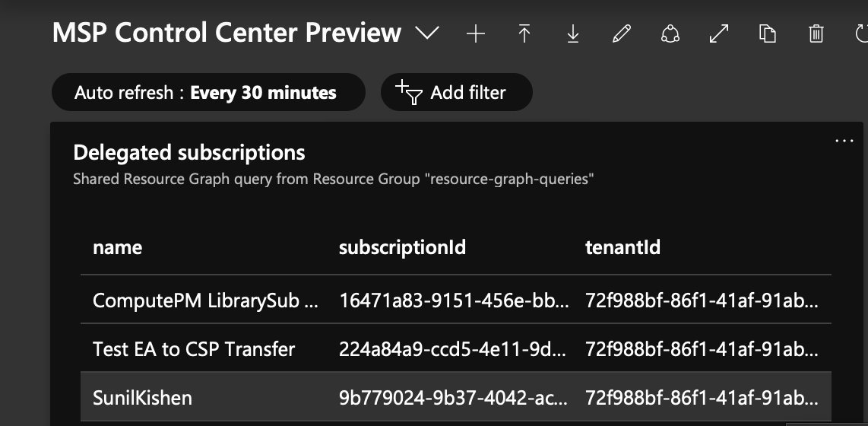Click the Full screen arrows icon
The height and width of the screenshot is (426, 868).
click(x=719, y=33)
